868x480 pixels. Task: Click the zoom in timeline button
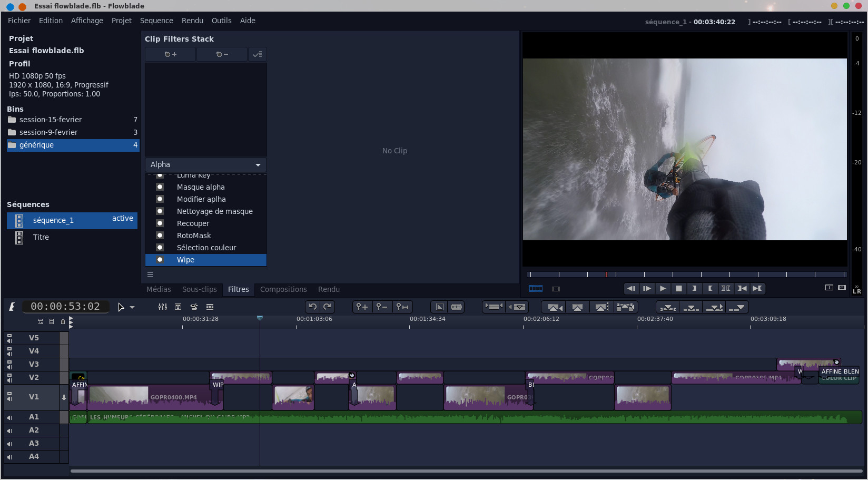(362, 307)
